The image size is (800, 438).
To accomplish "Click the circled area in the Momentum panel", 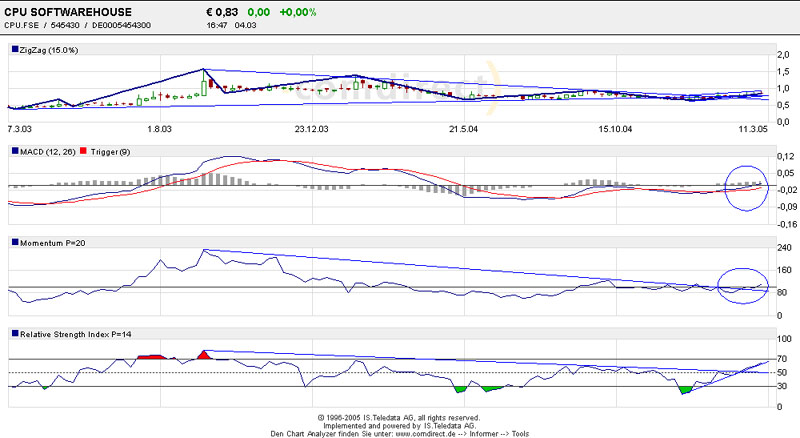I will coord(742,287).
